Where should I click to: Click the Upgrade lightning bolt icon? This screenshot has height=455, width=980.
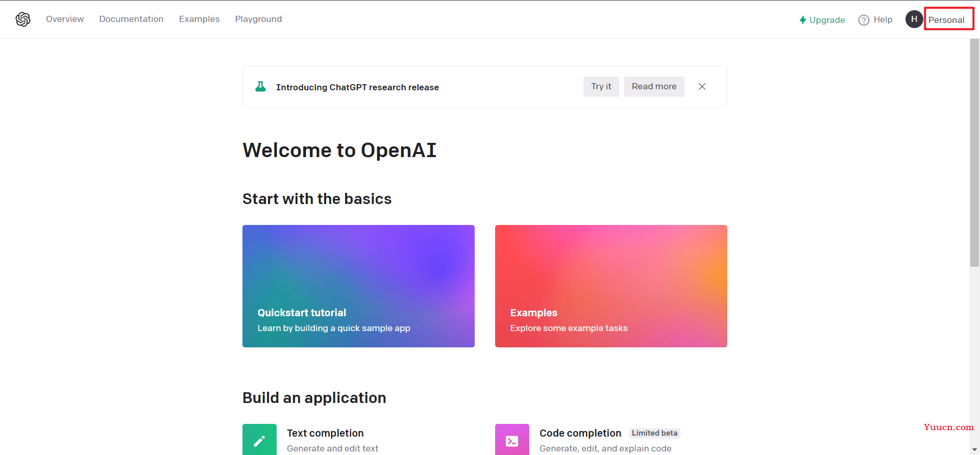[803, 20]
